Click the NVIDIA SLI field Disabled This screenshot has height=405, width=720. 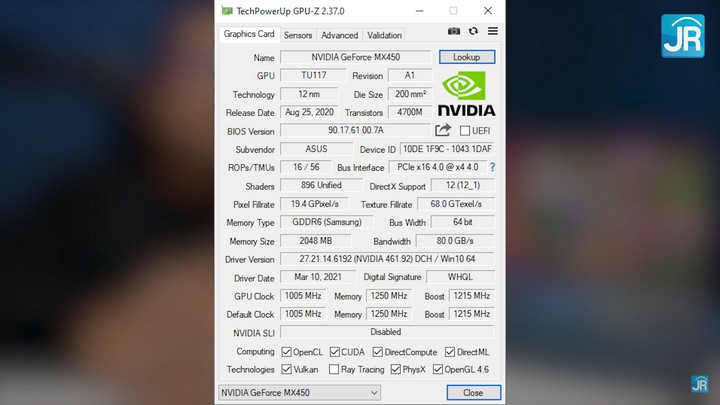[x=387, y=332]
